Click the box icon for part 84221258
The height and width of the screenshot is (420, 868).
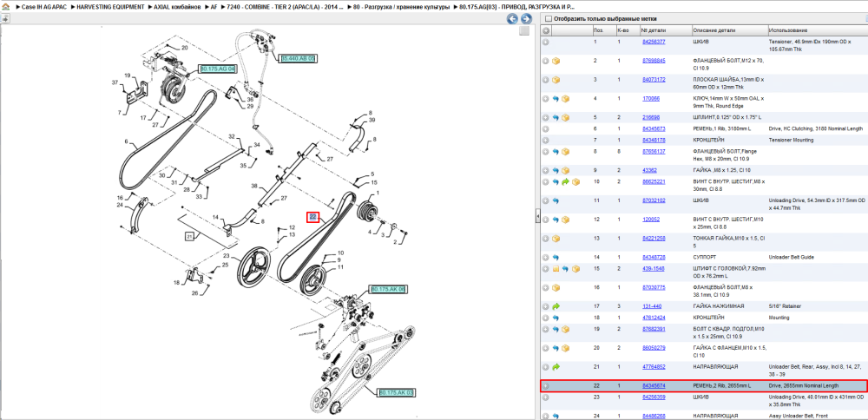pyautogui.click(x=556, y=239)
